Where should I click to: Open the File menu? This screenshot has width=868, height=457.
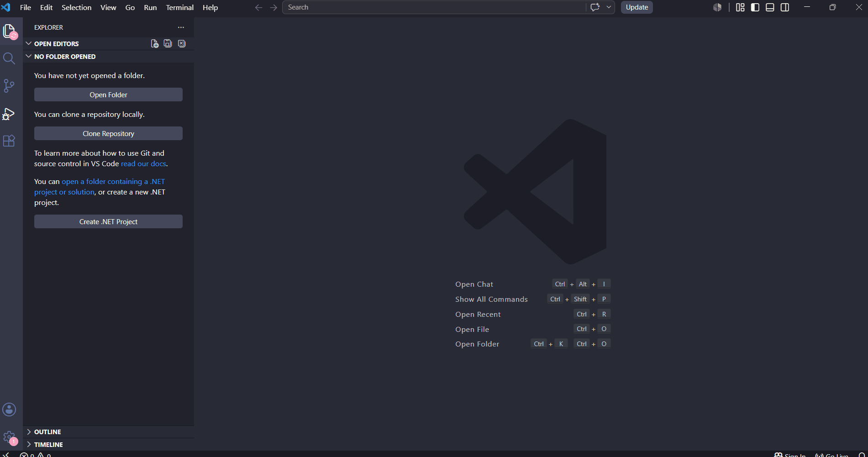point(26,7)
